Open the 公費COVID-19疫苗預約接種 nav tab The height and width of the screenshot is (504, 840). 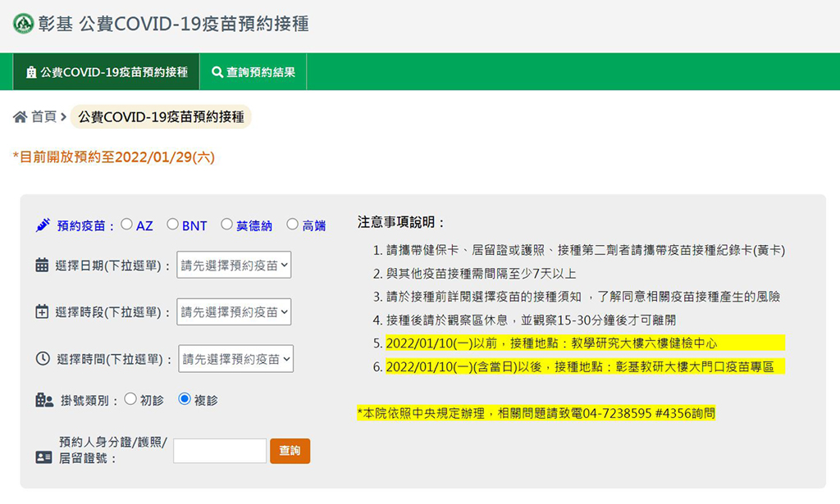click(107, 72)
